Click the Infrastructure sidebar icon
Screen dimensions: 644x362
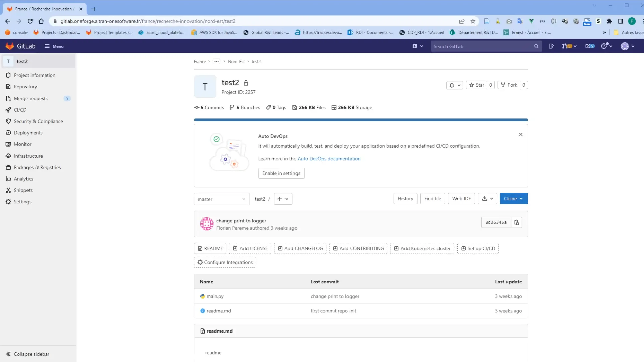8,156
